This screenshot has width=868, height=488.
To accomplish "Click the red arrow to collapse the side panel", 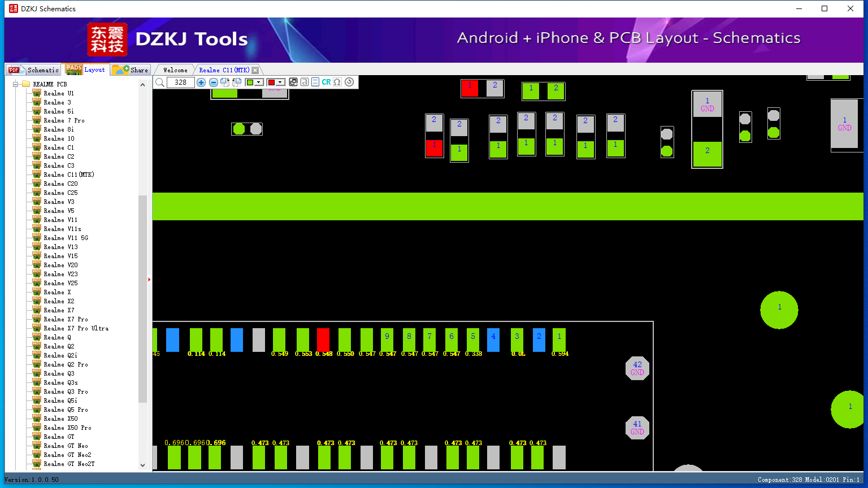I will coord(149,279).
